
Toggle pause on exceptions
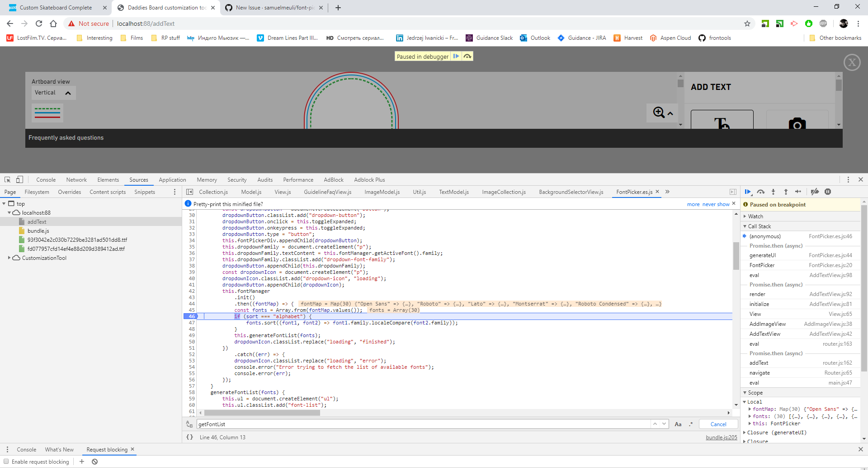pos(828,192)
